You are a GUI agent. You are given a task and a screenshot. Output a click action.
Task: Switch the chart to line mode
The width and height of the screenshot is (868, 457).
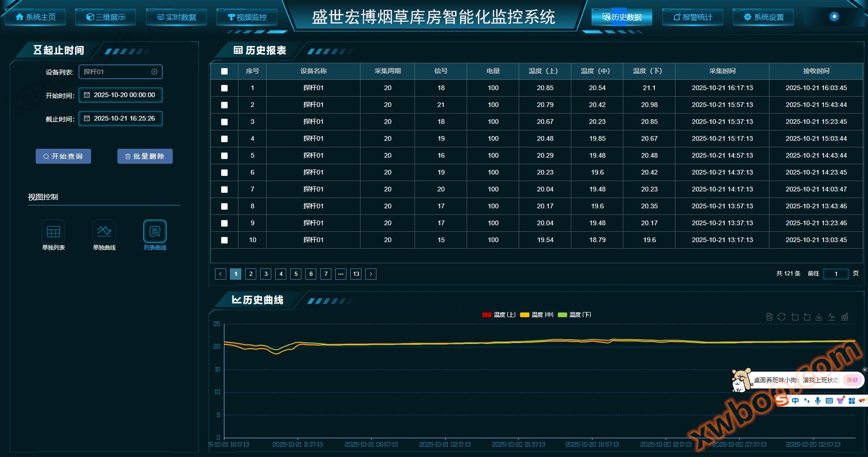pyautogui.click(x=831, y=316)
